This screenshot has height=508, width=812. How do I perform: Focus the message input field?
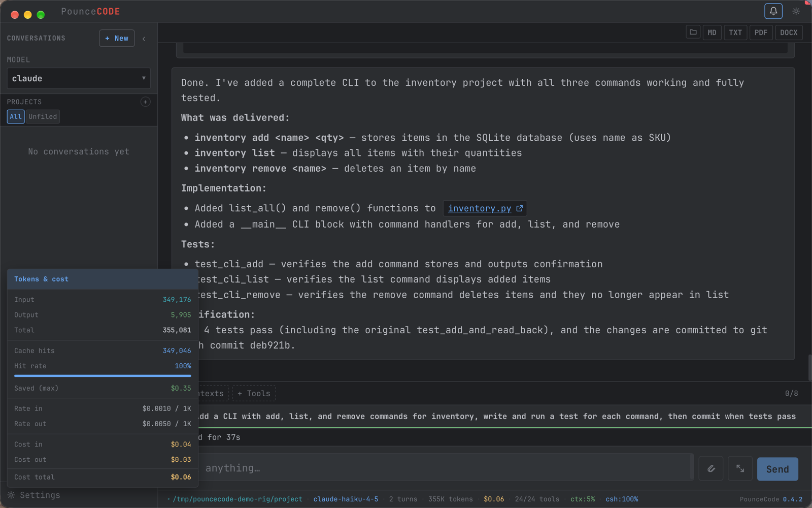coord(445,468)
